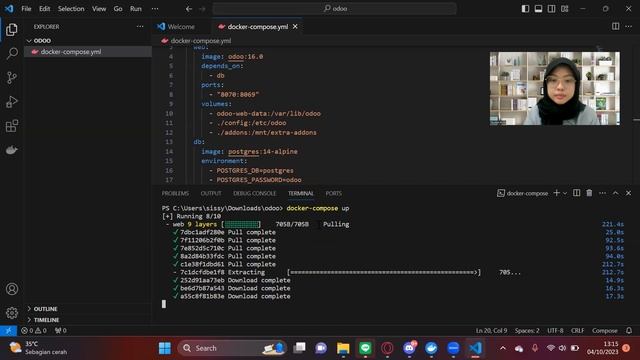This screenshot has width=640, height=360.
Task: Go forward with the navigation arrow
Action: click(202, 9)
